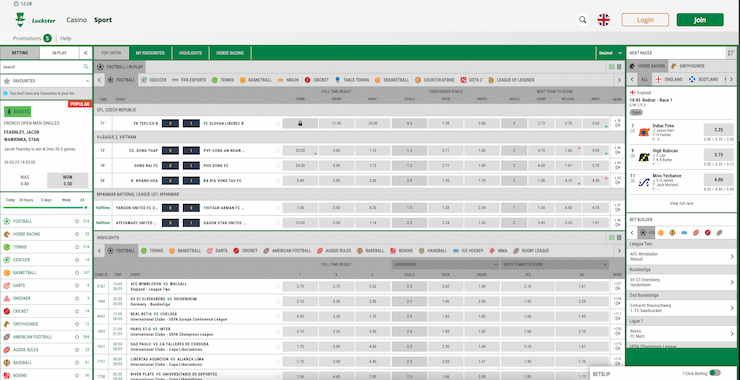Click the Boosts badge in the popular card
The height and width of the screenshot is (380, 740).
click(x=17, y=111)
